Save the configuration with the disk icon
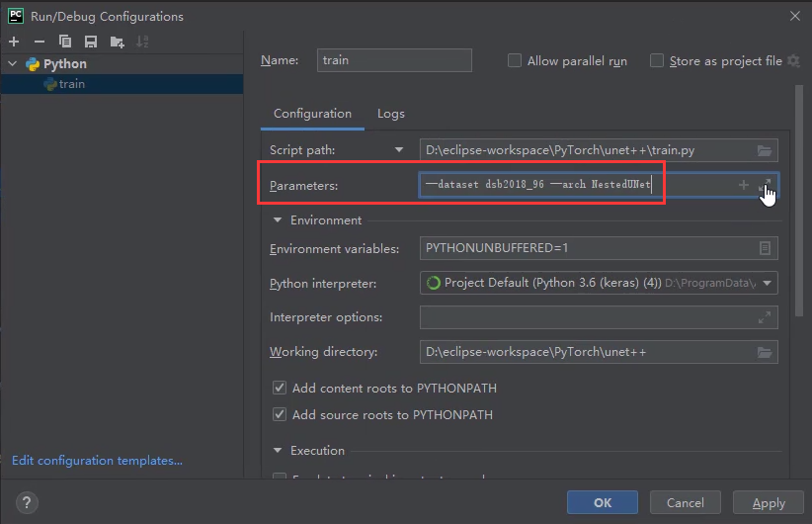 pyautogui.click(x=91, y=42)
